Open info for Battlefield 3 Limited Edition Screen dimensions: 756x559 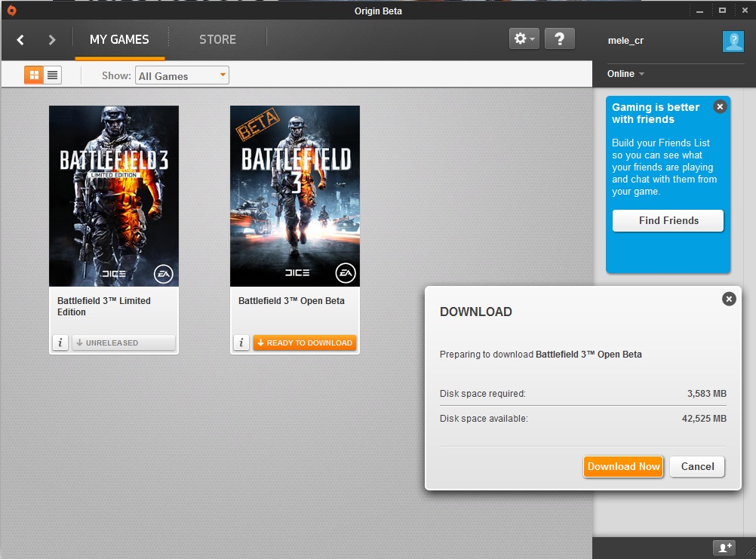tap(60, 342)
